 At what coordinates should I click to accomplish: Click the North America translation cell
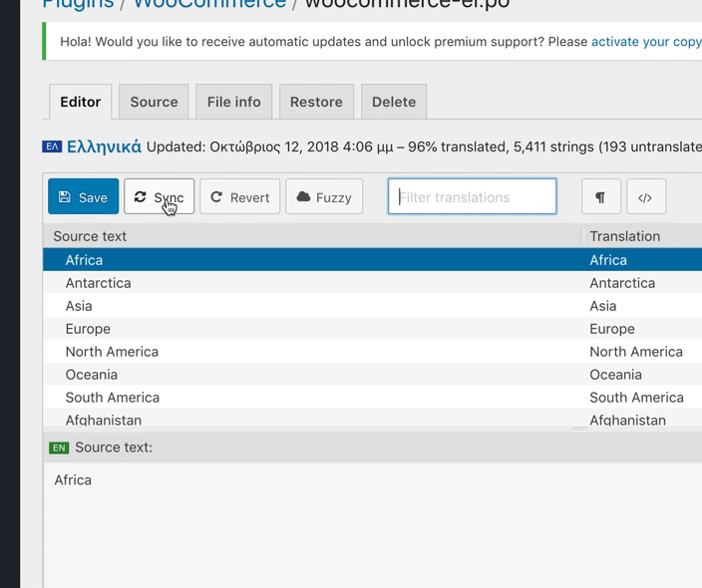click(643, 351)
